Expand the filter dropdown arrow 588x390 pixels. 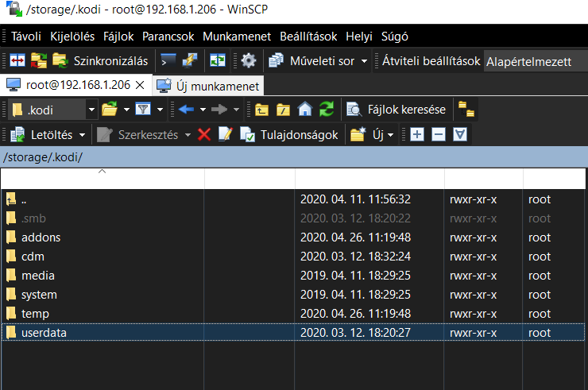[x=161, y=110]
